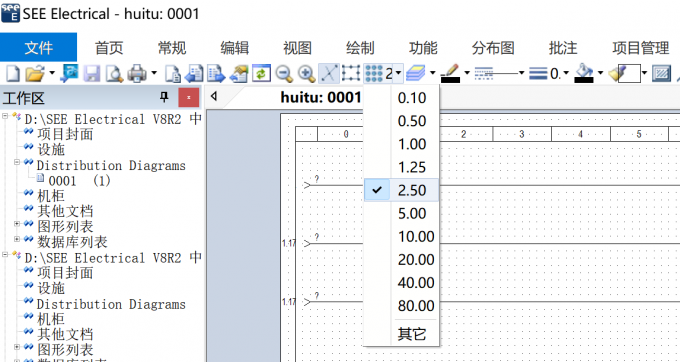
Task: Click the Print preview icon
Action: click(115, 74)
